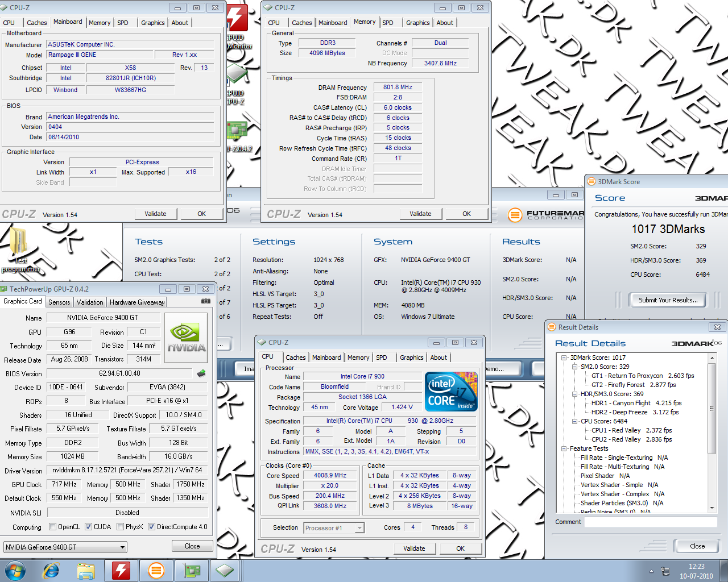728x582 pixels.
Task: Open the Hardware Giveaway tab in GPU-Z
Action: pos(137,302)
